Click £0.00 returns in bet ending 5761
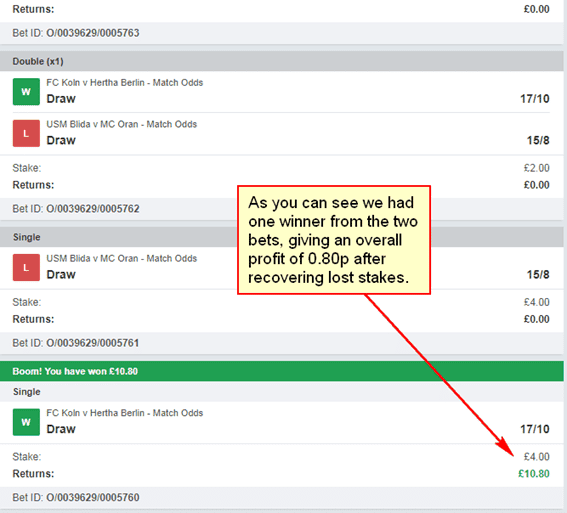This screenshot has width=567, height=513. coord(537,319)
